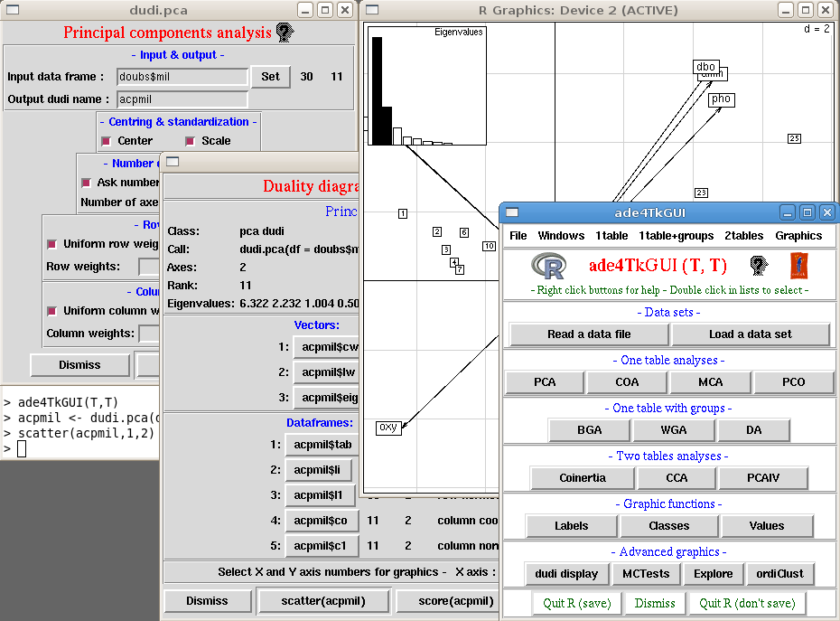Screen dimensions: 840x621
Task: Expand the 2tables menu
Action: (x=743, y=236)
